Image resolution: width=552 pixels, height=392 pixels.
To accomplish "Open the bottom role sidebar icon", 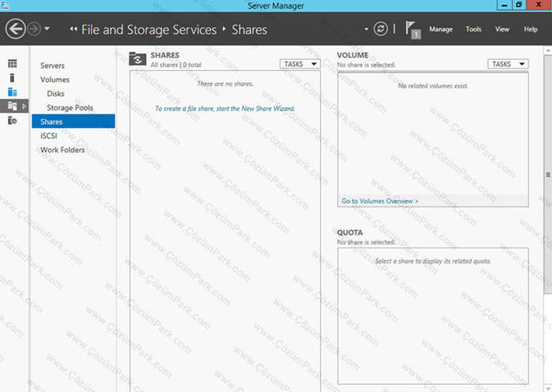I will click(13, 121).
